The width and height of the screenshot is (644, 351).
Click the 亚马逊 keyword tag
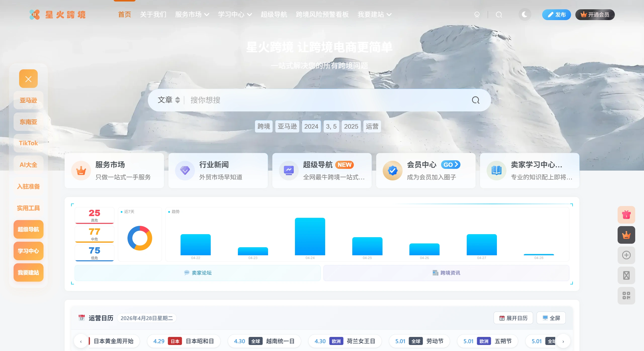(287, 126)
